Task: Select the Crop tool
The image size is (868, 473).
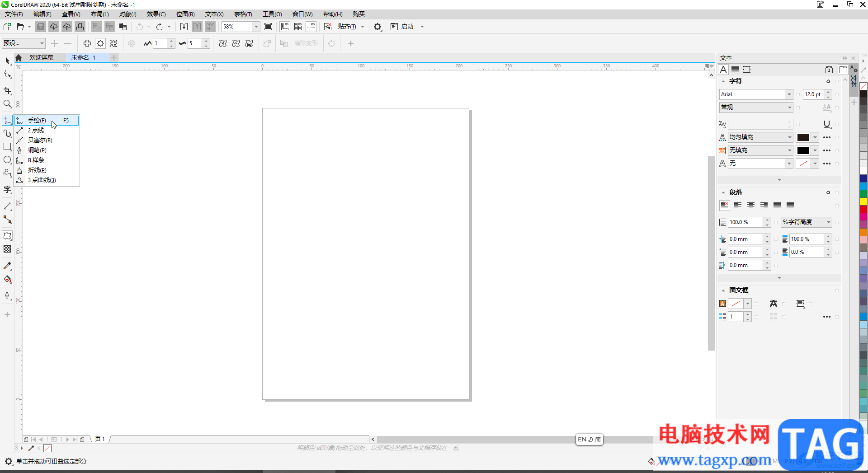Action: click(x=7, y=91)
